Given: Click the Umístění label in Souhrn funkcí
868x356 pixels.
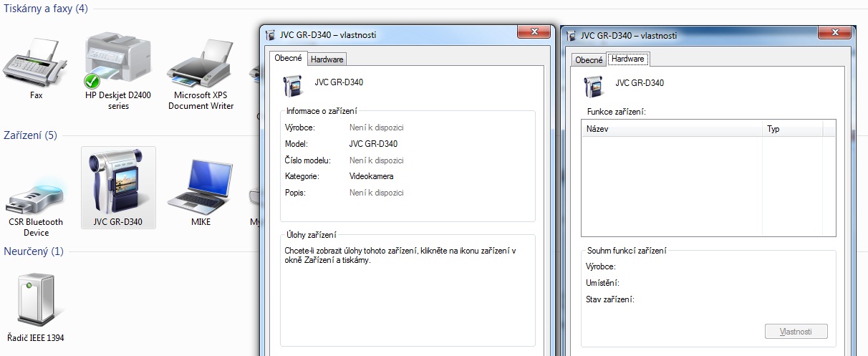Looking at the screenshot, I should pos(603,283).
